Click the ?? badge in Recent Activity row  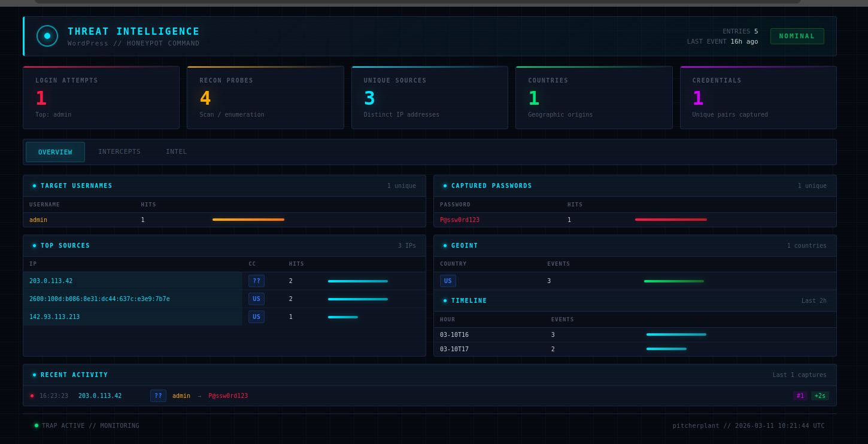point(158,396)
